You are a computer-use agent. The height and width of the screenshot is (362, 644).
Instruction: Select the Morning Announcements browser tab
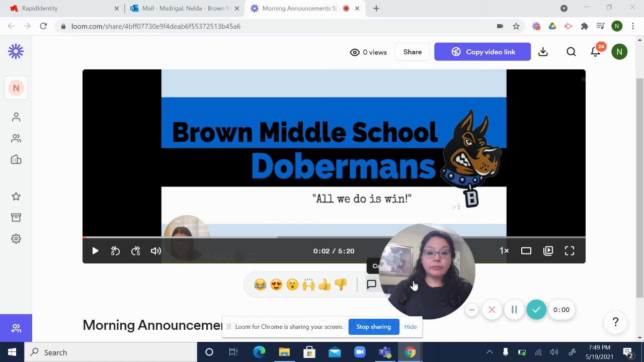(305, 9)
